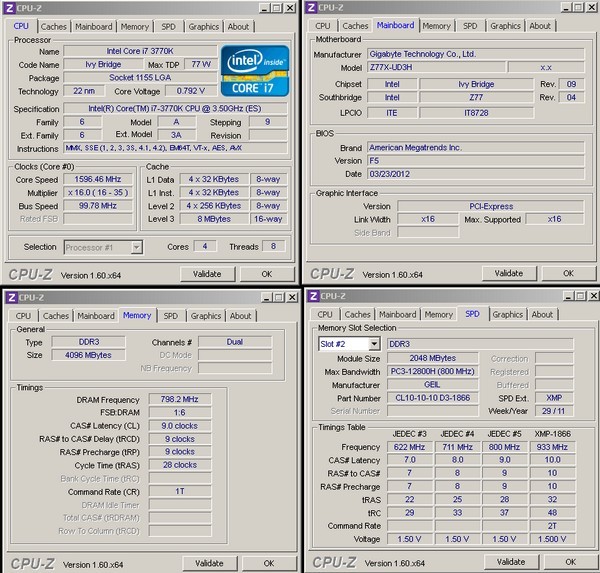Click the Level 3 cache value '8 MBytes'
This screenshot has width=600, height=573.
214,219
